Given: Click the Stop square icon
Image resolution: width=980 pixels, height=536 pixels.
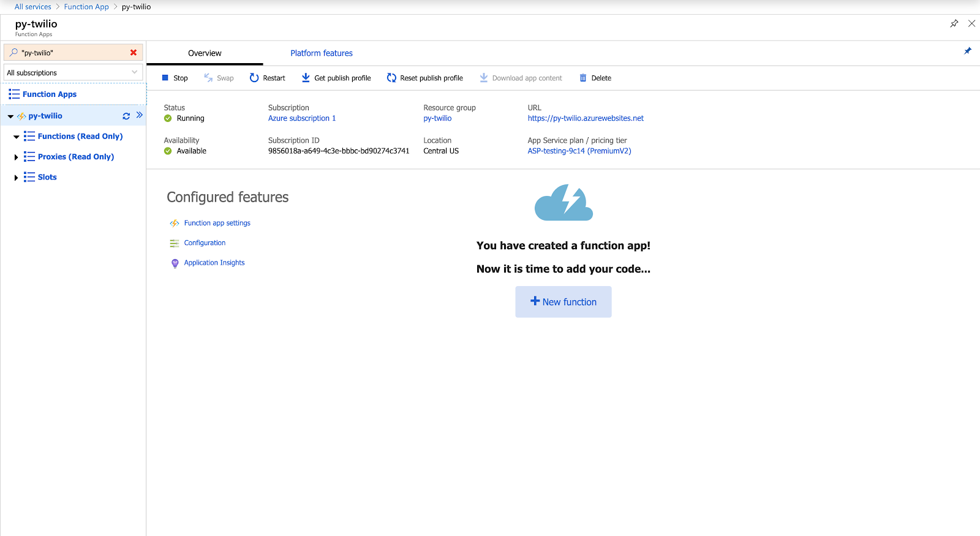Looking at the screenshot, I should tap(165, 78).
